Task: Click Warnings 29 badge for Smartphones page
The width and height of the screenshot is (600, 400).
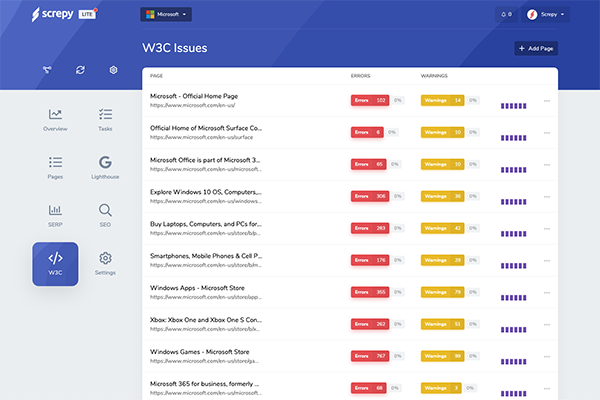Action: (x=443, y=260)
